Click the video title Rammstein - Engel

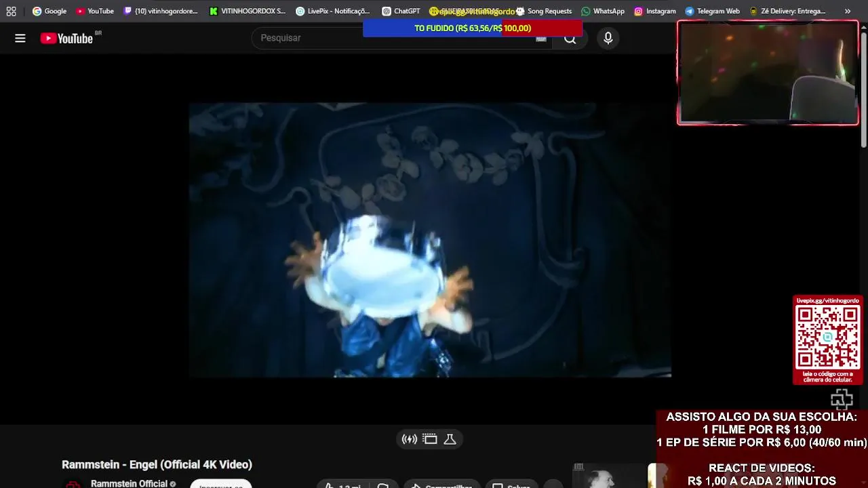pyautogui.click(x=157, y=464)
